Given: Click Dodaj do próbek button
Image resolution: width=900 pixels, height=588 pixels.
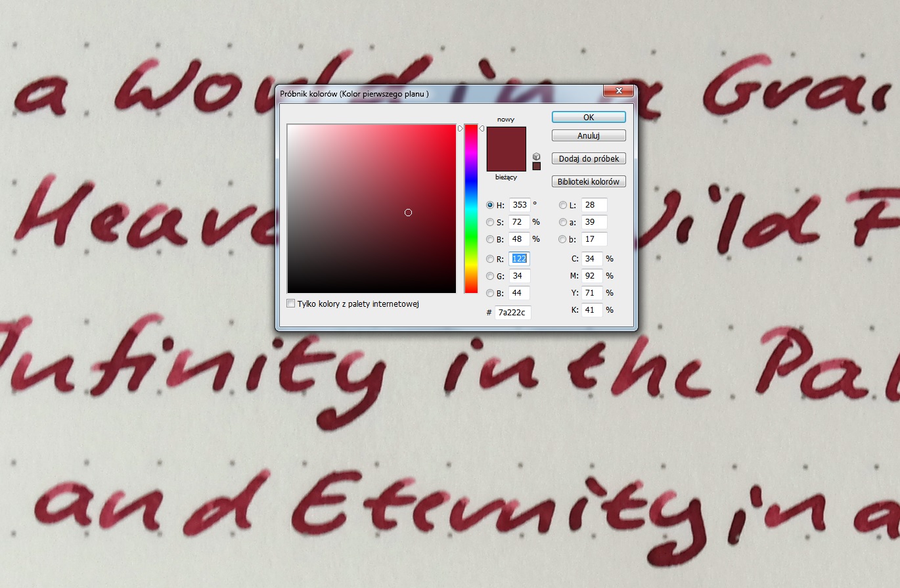Looking at the screenshot, I should (589, 159).
